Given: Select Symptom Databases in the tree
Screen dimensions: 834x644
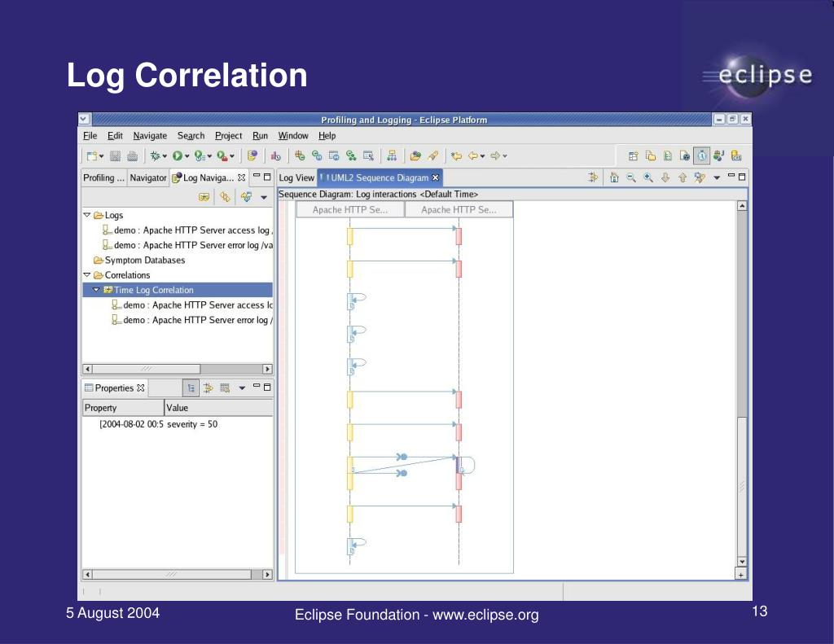Looking at the screenshot, I should [x=145, y=260].
